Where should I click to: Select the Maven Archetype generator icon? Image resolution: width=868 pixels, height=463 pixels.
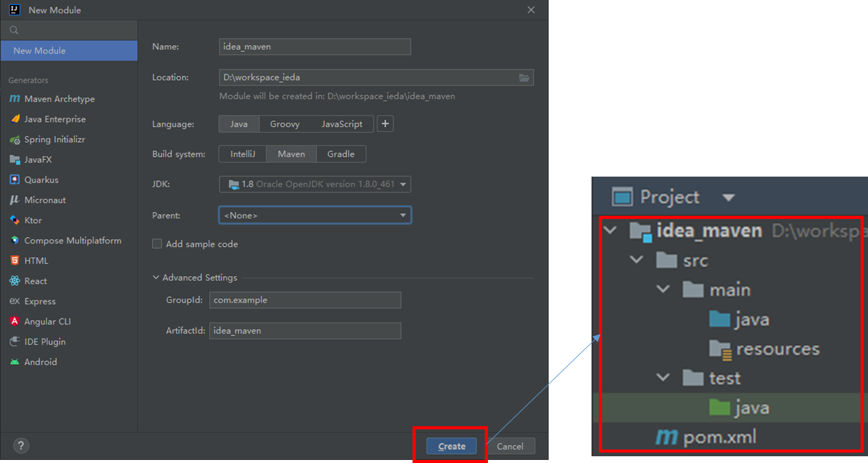(15, 99)
